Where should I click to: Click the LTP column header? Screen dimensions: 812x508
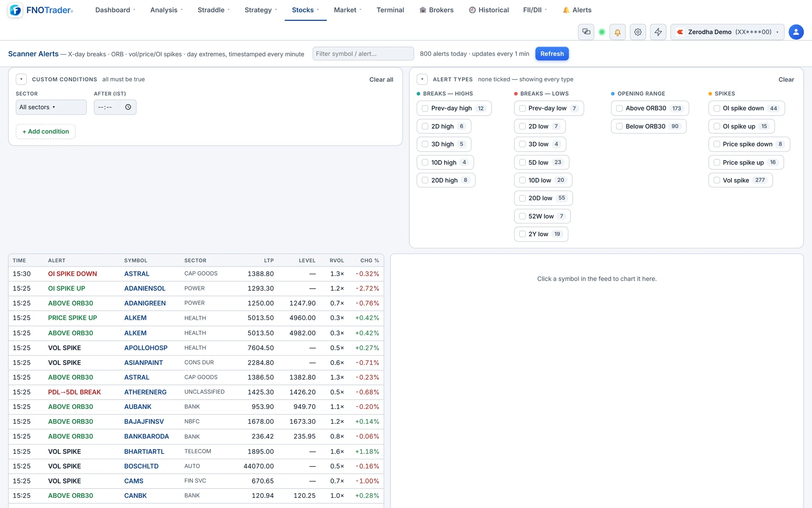(269, 260)
